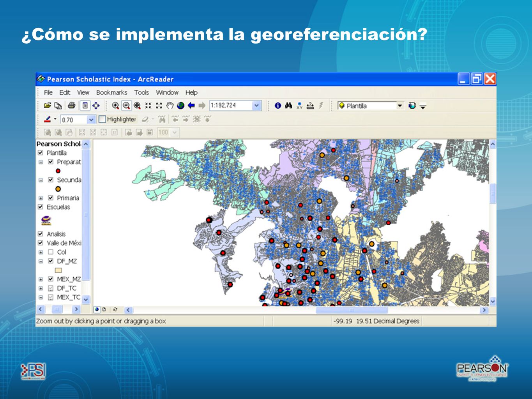Select the Zoom Out tool
Screen dimensions: 532x399
tap(126, 105)
